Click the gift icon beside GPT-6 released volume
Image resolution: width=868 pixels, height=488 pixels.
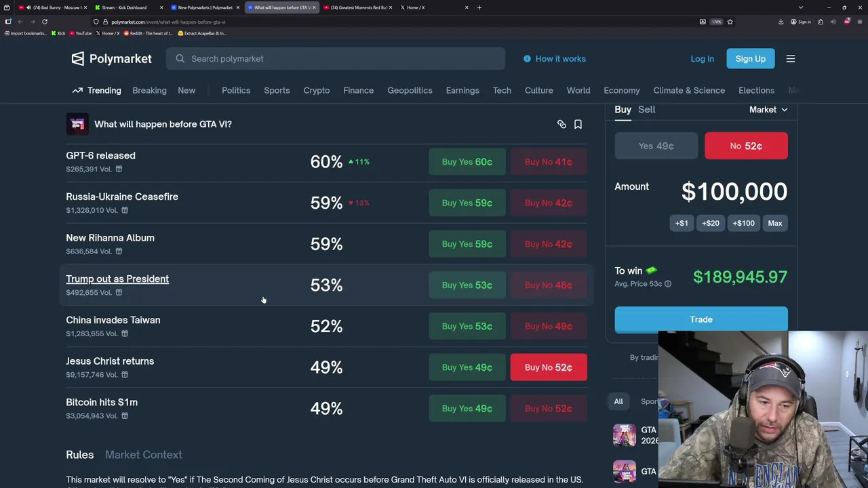pyautogui.click(x=119, y=169)
